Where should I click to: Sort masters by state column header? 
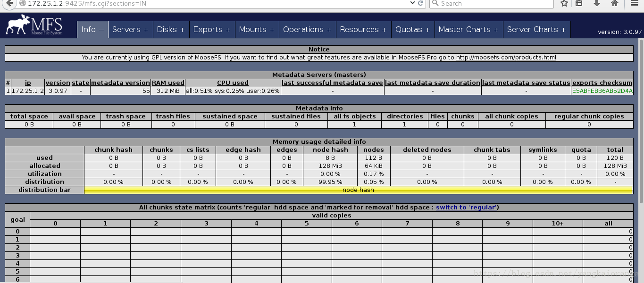click(x=80, y=83)
